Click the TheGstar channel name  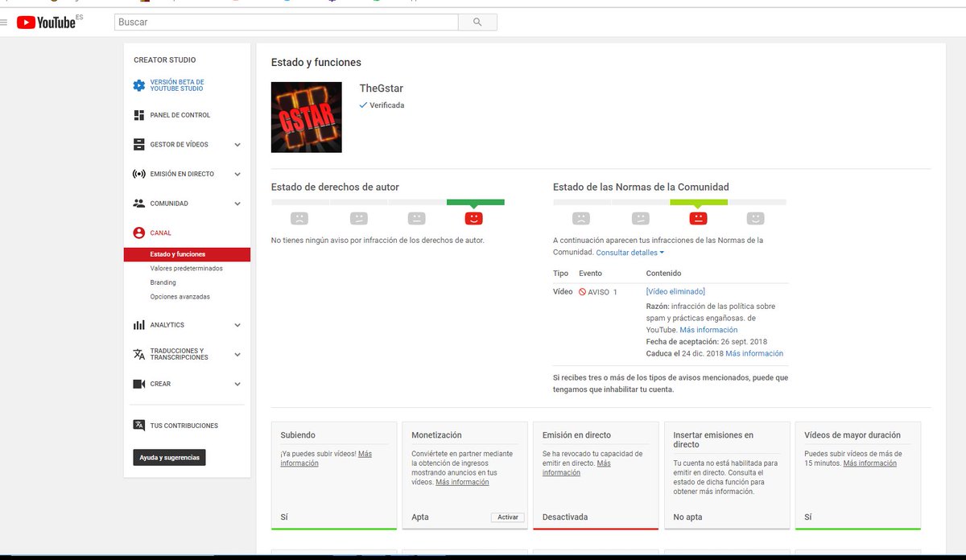click(382, 89)
